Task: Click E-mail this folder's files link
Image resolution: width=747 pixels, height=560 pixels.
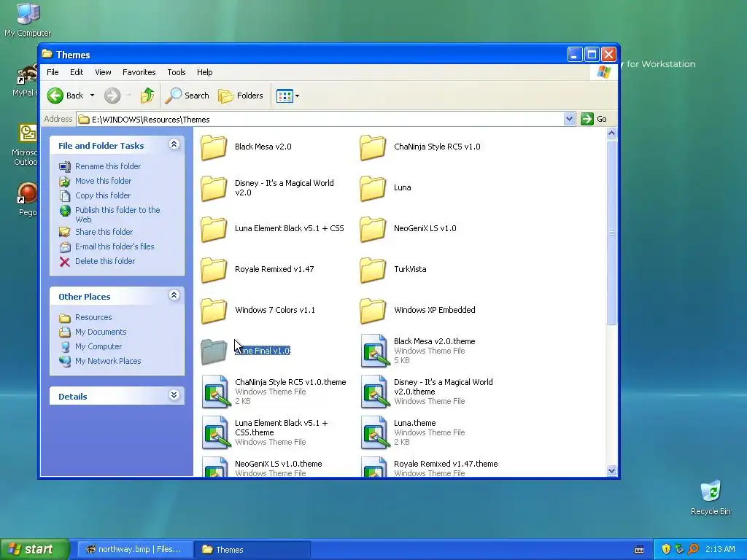Action: (x=115, y=246)
